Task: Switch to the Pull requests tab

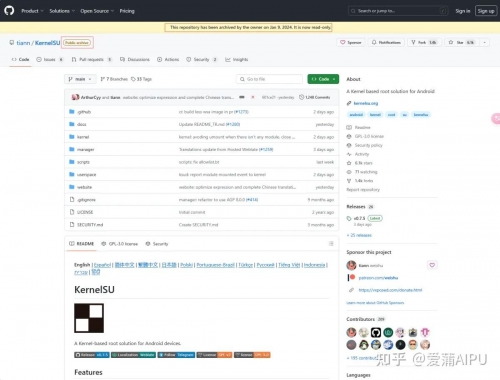Action: 91,59
